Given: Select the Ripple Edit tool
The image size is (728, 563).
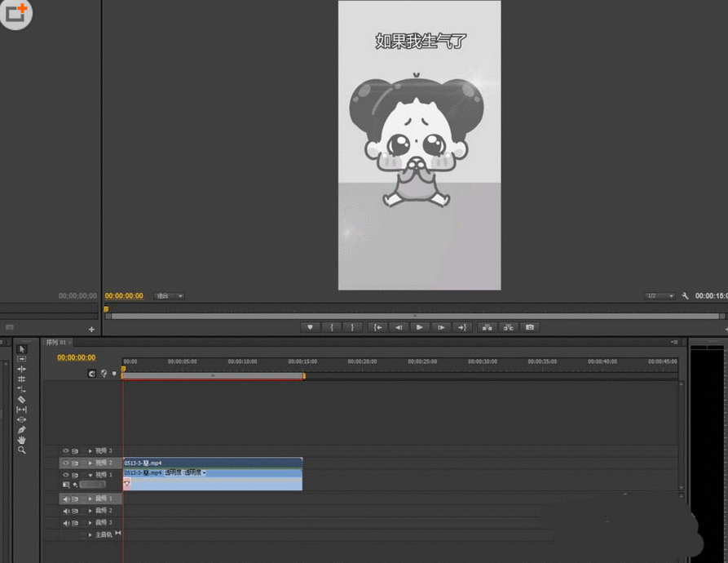Looking at the screenshot, I should (22, 370).
